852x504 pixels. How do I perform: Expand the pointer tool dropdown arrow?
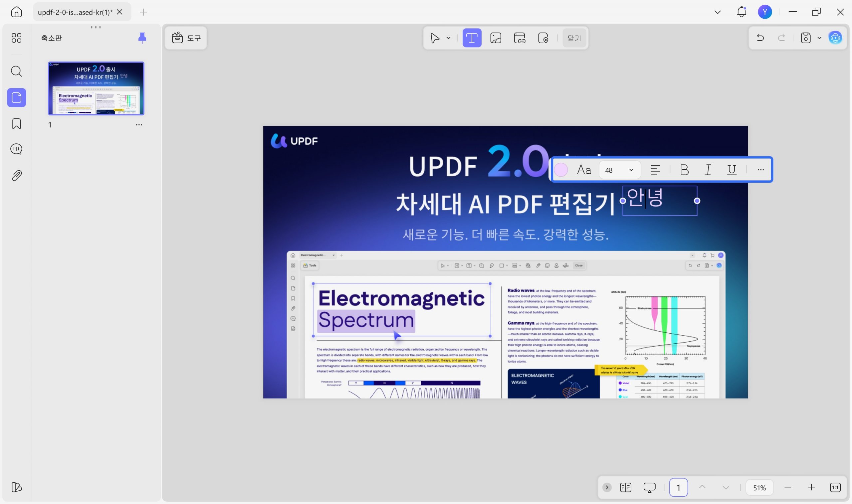pyautogui.click(x=448, y=38)
